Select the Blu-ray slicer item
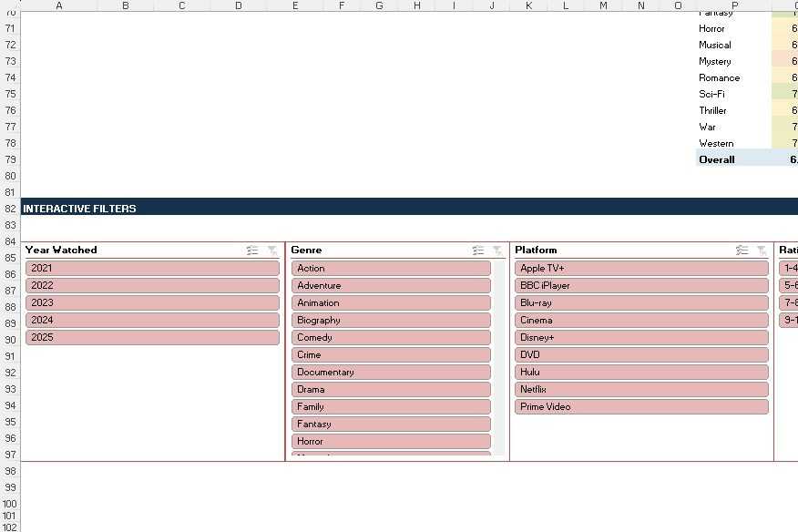798x532 pixels. point(641,303)
